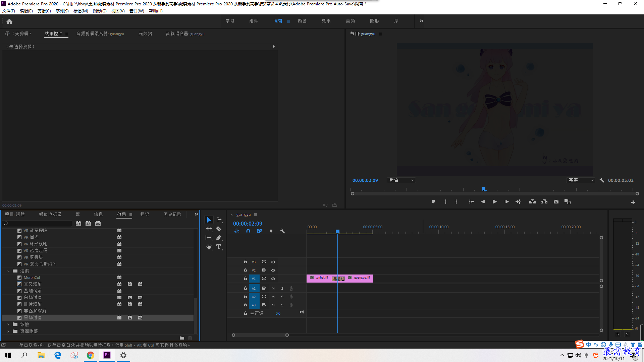This screenshot has width=644, height=362.
Task: Open button editor plus icon
Action: pos(633,202)
